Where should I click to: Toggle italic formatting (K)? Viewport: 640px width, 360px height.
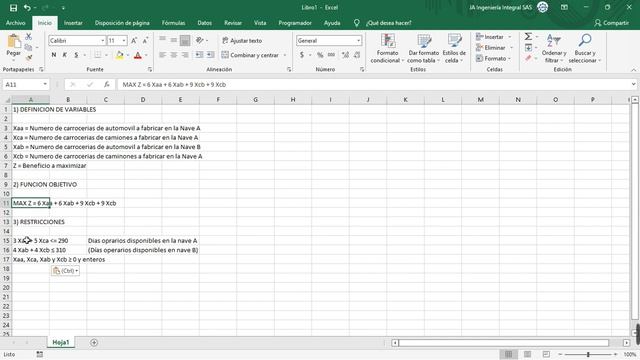click(64, 55)
